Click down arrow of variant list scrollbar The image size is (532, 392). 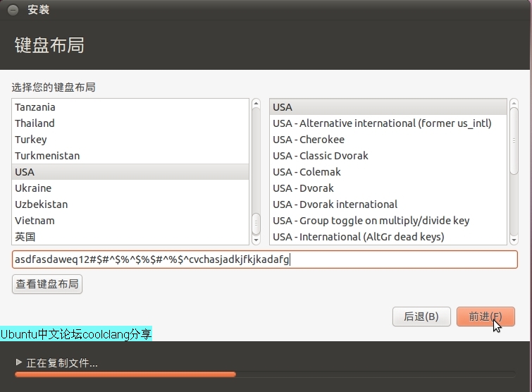pos(514,240)
